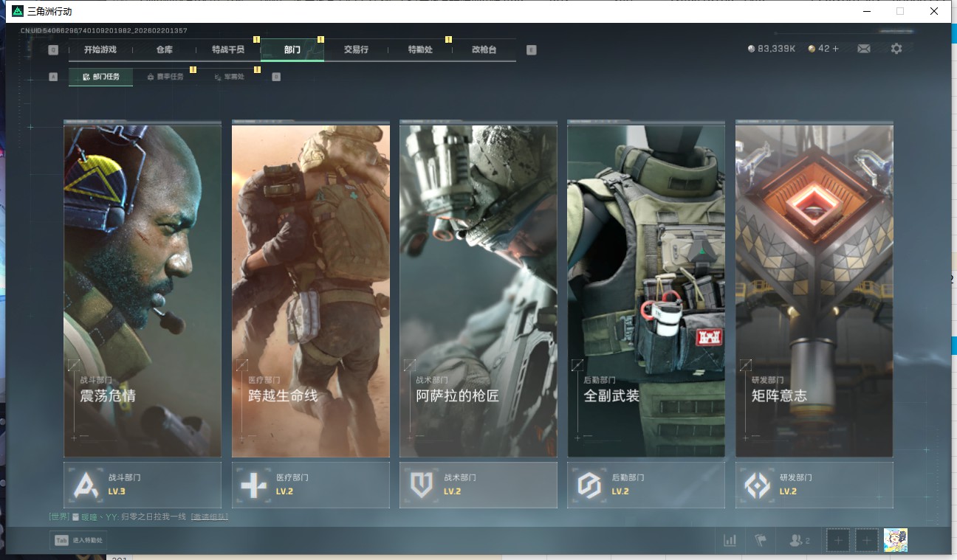The image size is (957, 560).
Task: Click the Combat department 战斗部门 logo icon
Action: pos(86,485)
